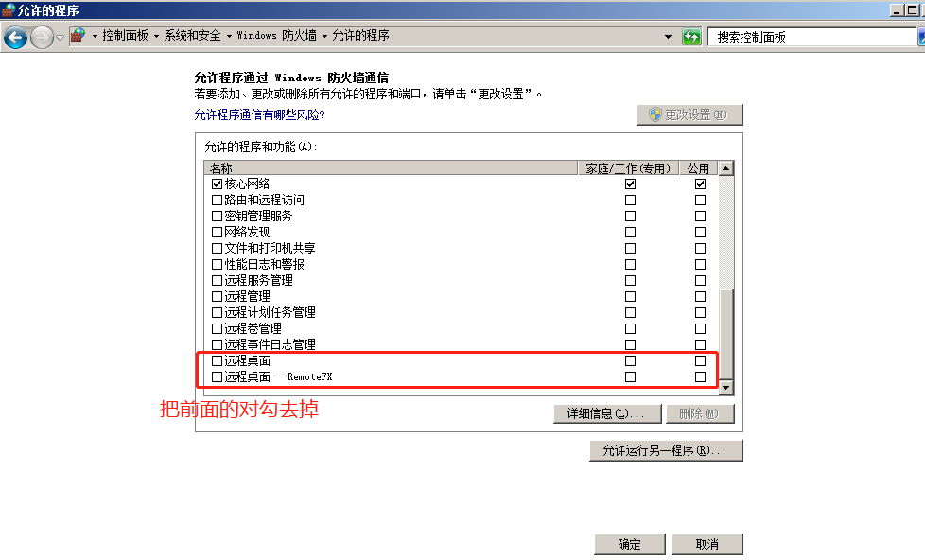Click the green refresh icon

click(x=691, y=37)
